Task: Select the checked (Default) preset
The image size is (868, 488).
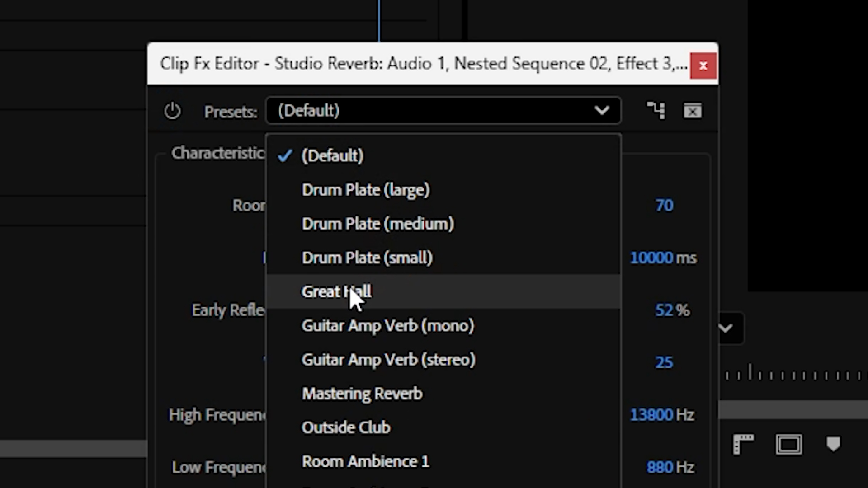Action: (x=332, y=156)
